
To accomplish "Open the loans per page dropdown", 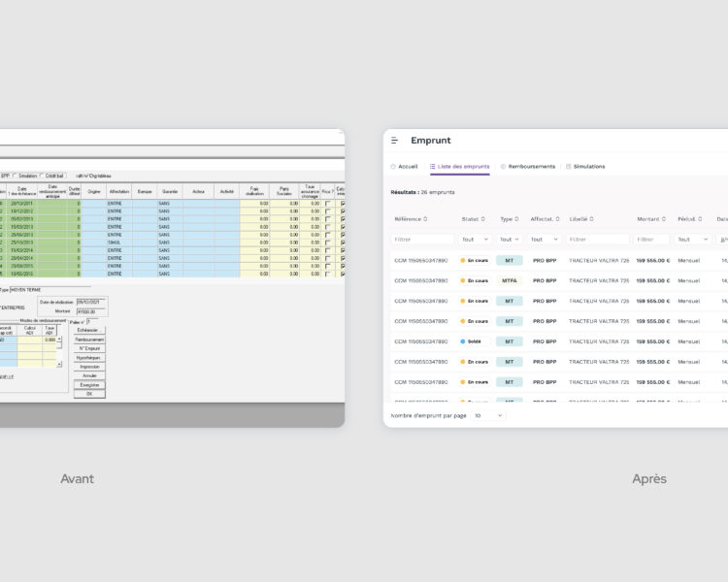I will tap(488, 415).
